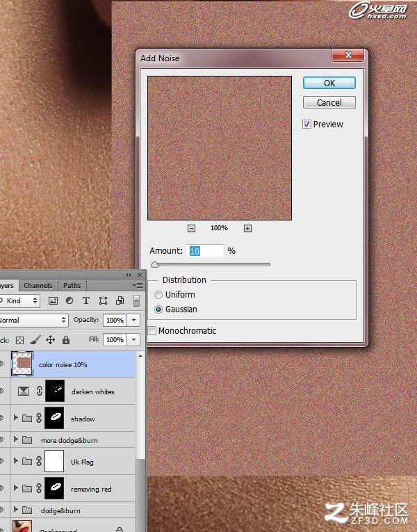417x532 pixels.
Task: Select the darken whites layer
Action: 92,392
